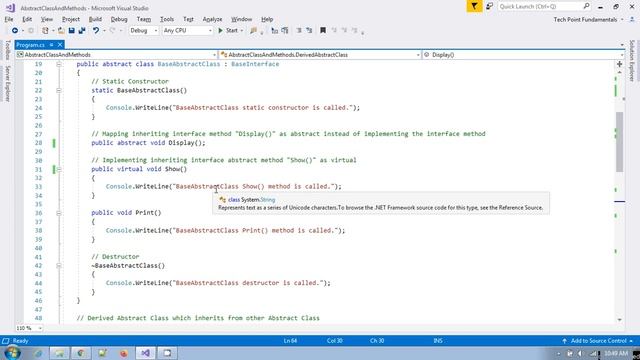Open the Server Explorer side panel tab
Viewport: 640px width, 360px height.
pyautogui.click(x=7, y=84)
